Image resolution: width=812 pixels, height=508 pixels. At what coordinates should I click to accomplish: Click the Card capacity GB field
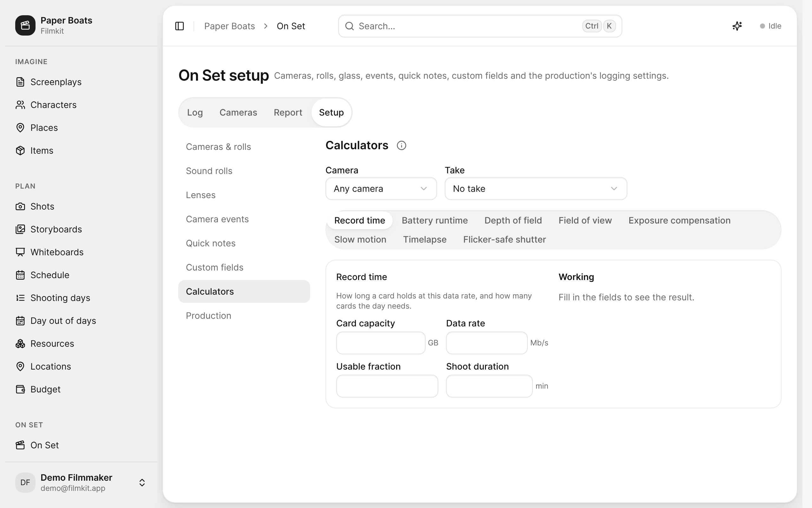pyautogui.click(x=381, y=343)
